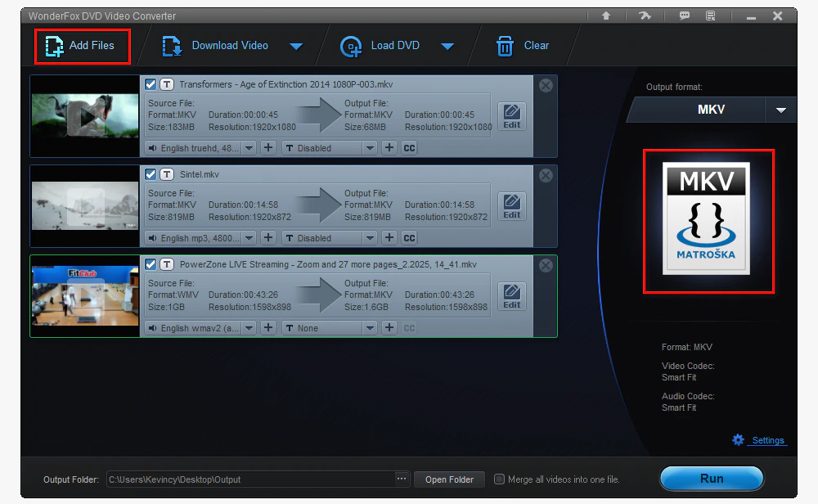
Task: Click the upgrade arrow icon in title bar
Action: 606,16
